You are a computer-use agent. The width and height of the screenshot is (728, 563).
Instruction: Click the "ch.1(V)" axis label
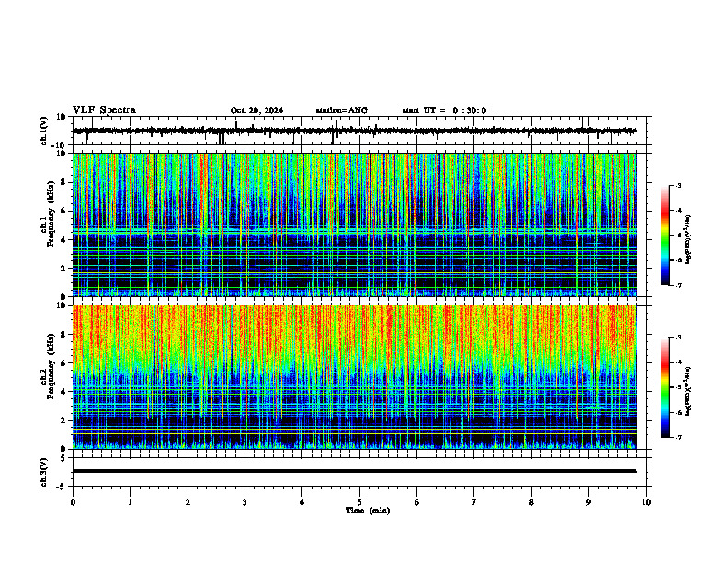coord(44,131)
